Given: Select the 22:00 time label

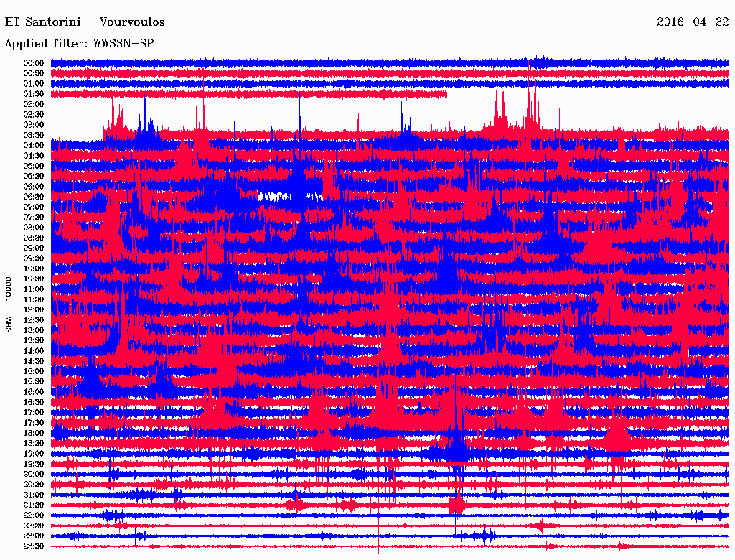Looking at the screenshot, I should [x=34, y=515].
